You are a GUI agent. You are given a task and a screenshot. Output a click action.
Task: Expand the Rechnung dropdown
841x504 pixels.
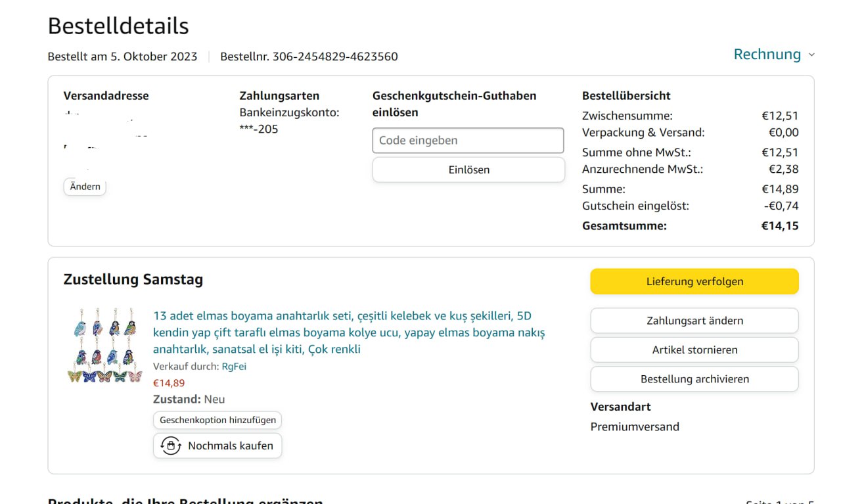click(x=767, y=55)
